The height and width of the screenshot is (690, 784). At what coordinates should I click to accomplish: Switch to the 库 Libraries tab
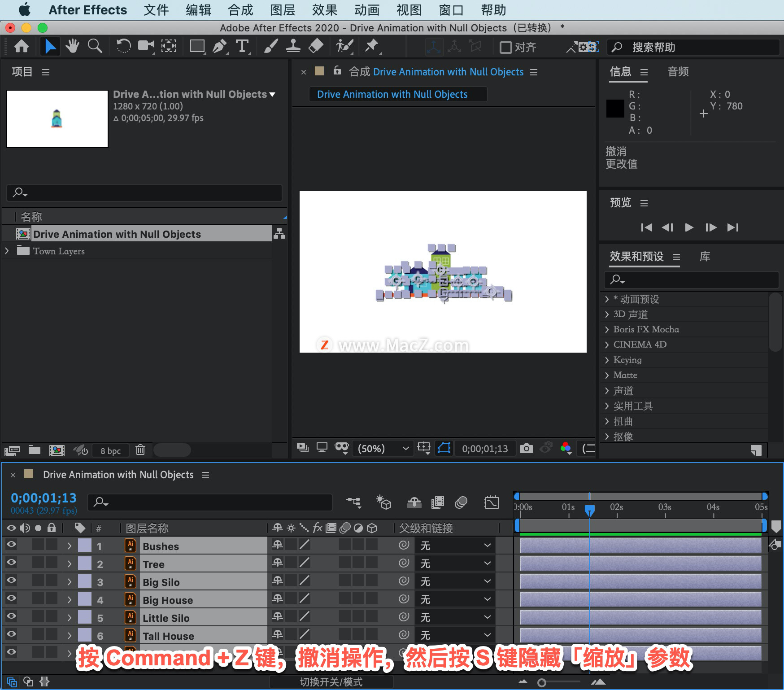[705, 257]
